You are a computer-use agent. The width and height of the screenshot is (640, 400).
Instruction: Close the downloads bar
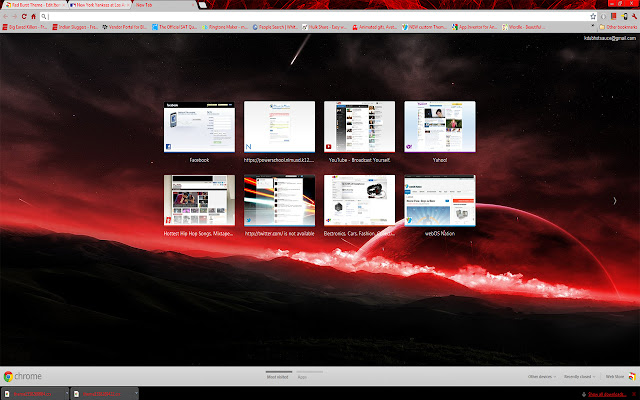pyautogui.click(x=635, y=394)
